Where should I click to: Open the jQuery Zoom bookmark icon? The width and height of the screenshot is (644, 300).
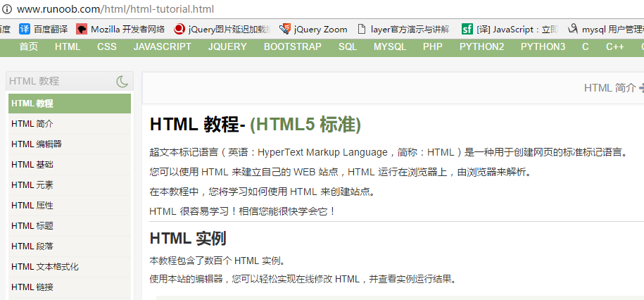[285, 30]
